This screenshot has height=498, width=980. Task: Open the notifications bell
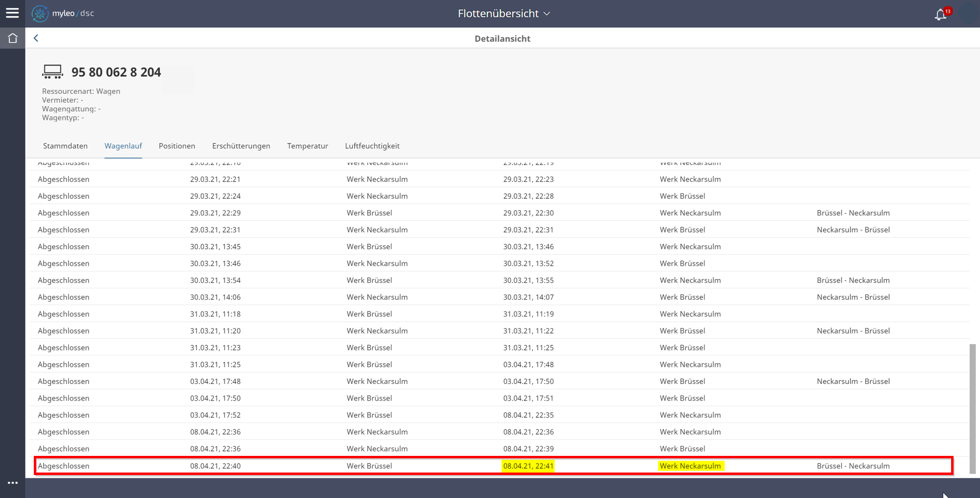click(x=940, y=14)
